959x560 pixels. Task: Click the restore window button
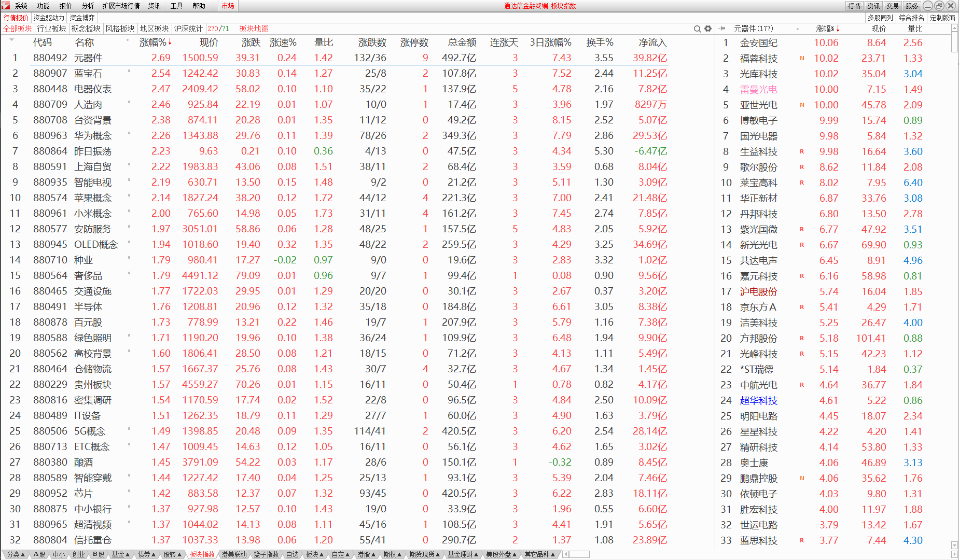coord(939,6)
